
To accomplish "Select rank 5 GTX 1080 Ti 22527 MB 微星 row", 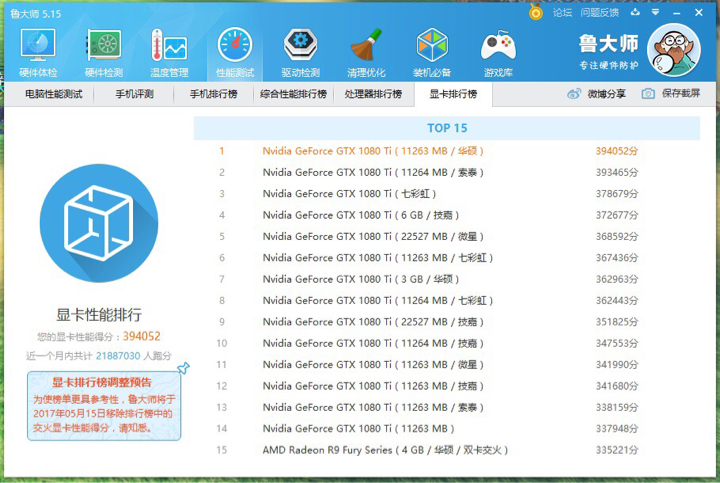I will point(447,236).
